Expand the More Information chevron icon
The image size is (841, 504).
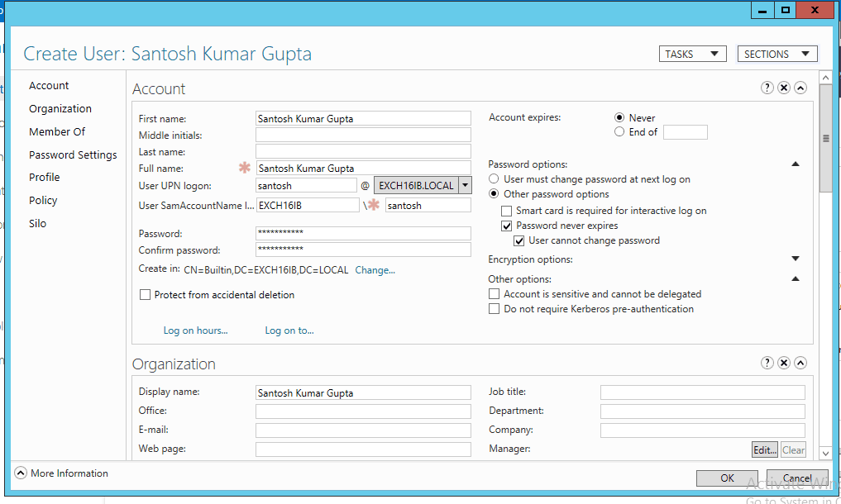(21, 473)
